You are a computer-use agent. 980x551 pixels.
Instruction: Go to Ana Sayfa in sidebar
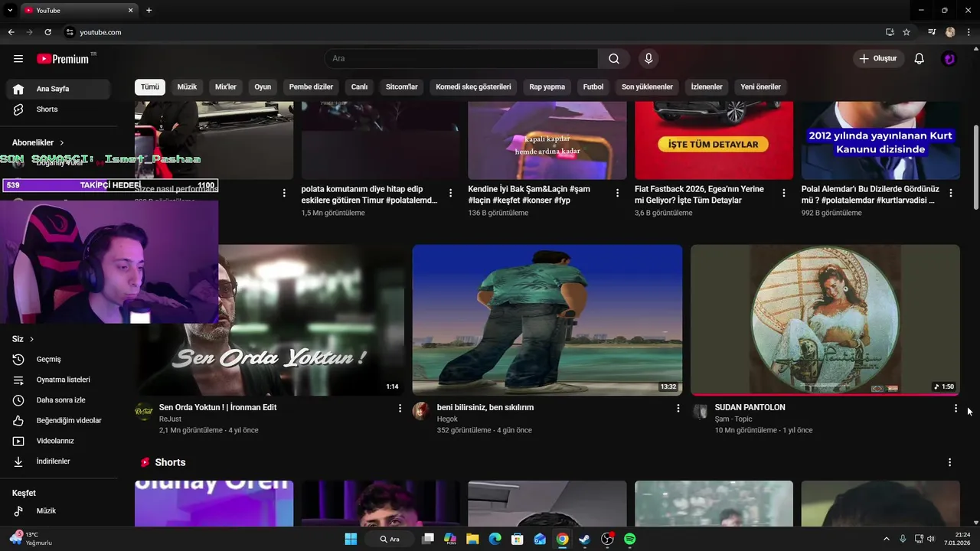click(x=58, y=89)
